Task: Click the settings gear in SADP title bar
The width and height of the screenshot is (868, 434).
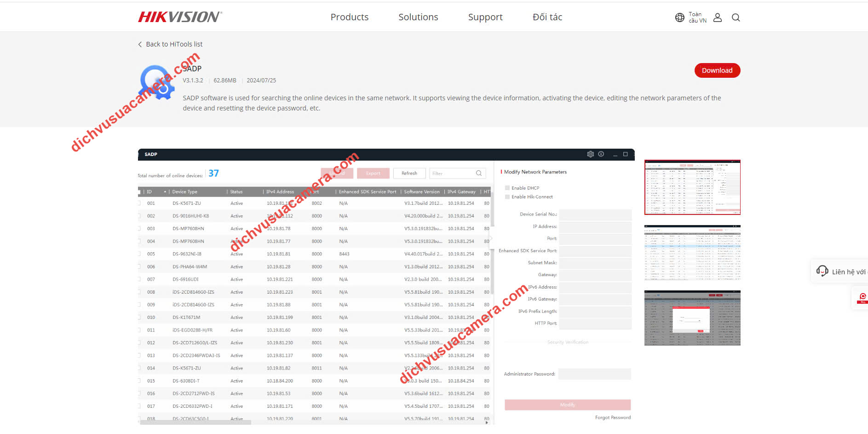Action: [x=590, y=154]
